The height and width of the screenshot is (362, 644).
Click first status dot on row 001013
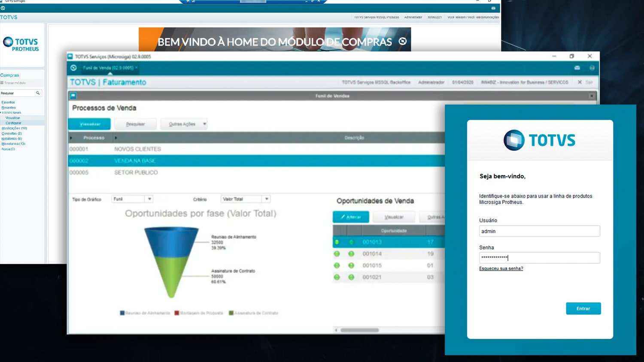pos(337,242)
